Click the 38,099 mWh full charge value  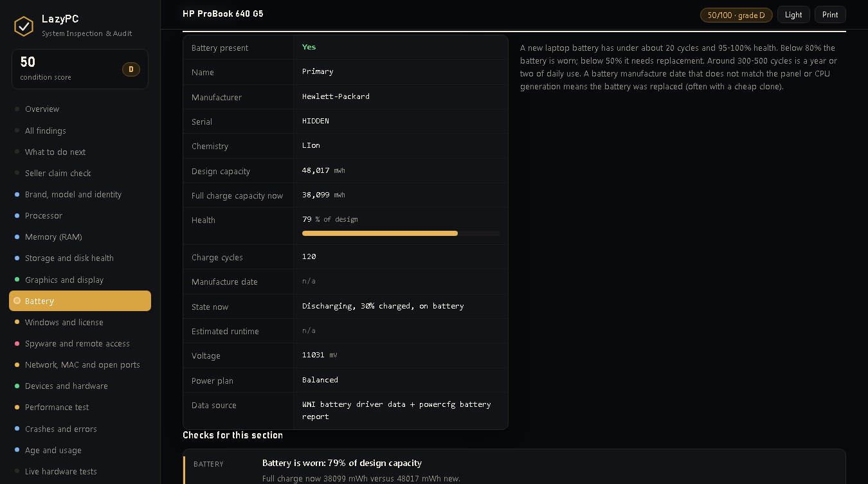[323, 195]
